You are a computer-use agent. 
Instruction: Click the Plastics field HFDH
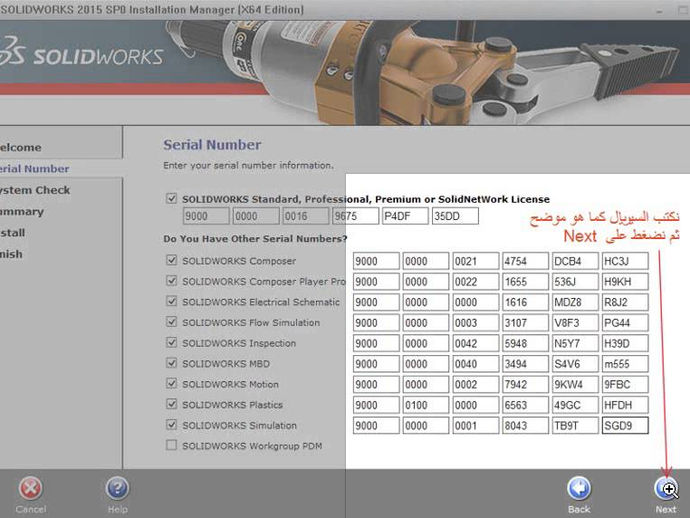625,405
